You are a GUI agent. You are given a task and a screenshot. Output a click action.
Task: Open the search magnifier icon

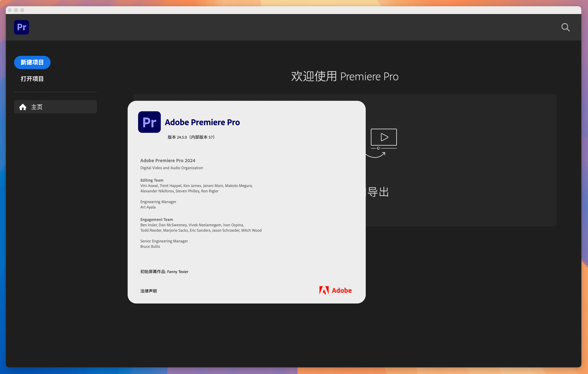tap(565, 27)
